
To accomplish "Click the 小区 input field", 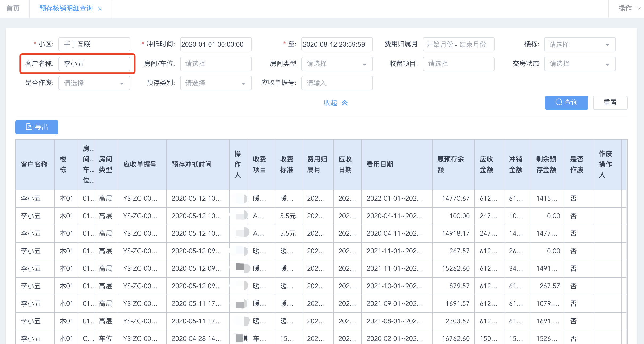I will pyautogui.click(x=94, y=44).
